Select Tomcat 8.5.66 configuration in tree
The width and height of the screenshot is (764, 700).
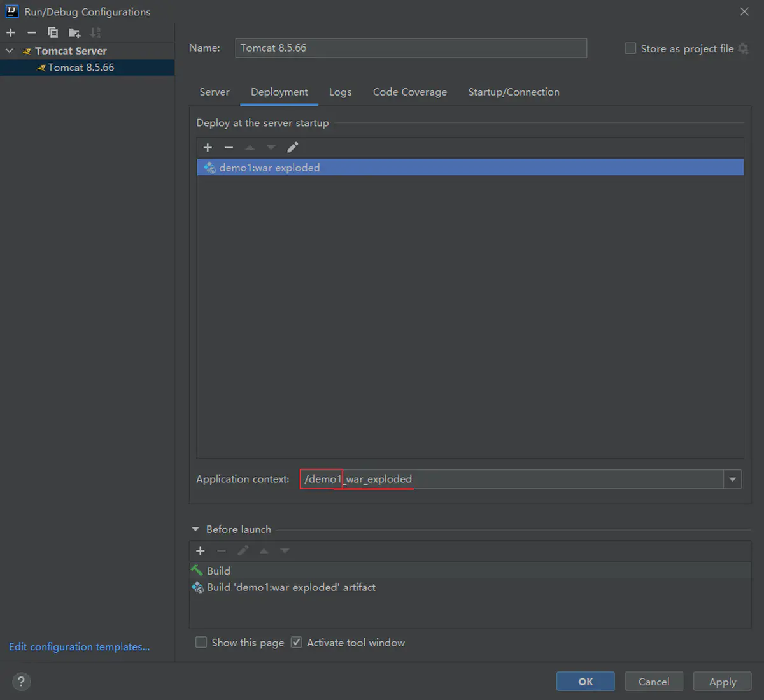click(87, 68)
